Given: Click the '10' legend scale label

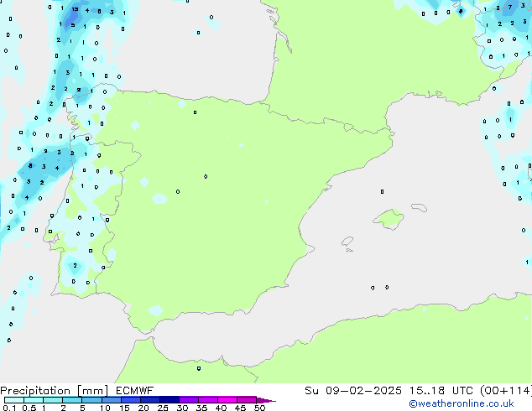Looking at the screenshot, I should (x=105, y=408).
